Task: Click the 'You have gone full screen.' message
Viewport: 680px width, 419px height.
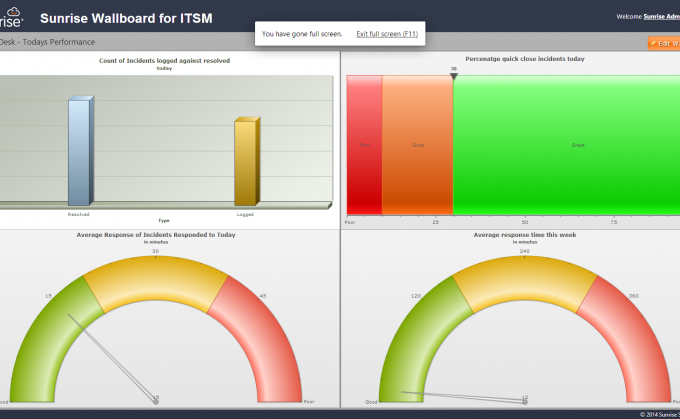Action: click(302, 34)
